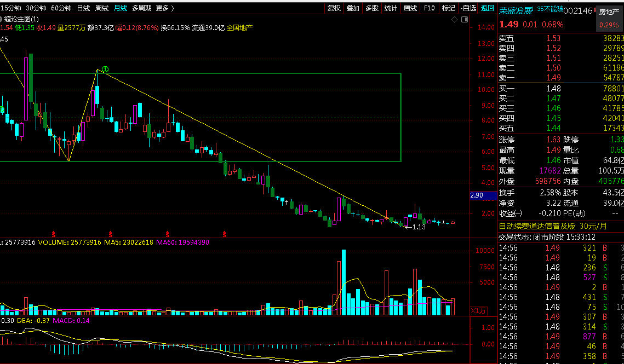This screenshot has height=364, width=624.
Task: Select the 14:56 trade with volume 321
Action: tap(561, 248)
